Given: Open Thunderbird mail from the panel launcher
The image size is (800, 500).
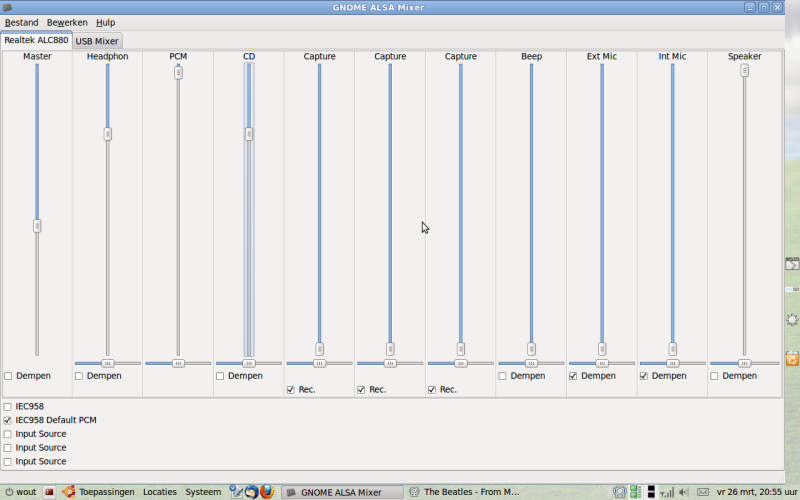Looking at the screenshot, I should point(252,492).
